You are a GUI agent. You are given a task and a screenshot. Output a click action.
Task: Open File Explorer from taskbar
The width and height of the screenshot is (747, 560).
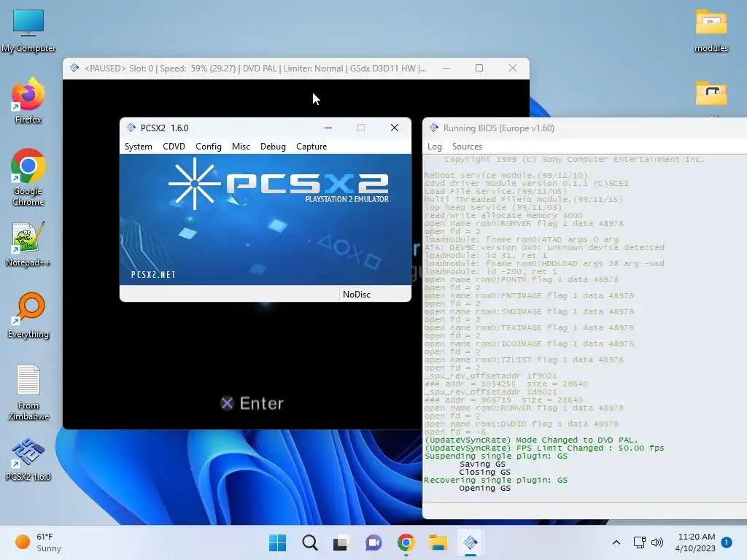(x=438, y=542)
